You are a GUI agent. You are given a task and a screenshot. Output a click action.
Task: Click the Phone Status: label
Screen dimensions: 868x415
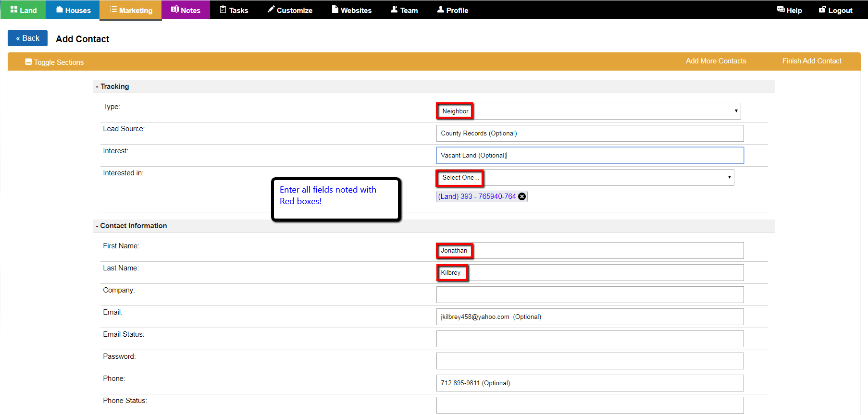click(125, 401)
